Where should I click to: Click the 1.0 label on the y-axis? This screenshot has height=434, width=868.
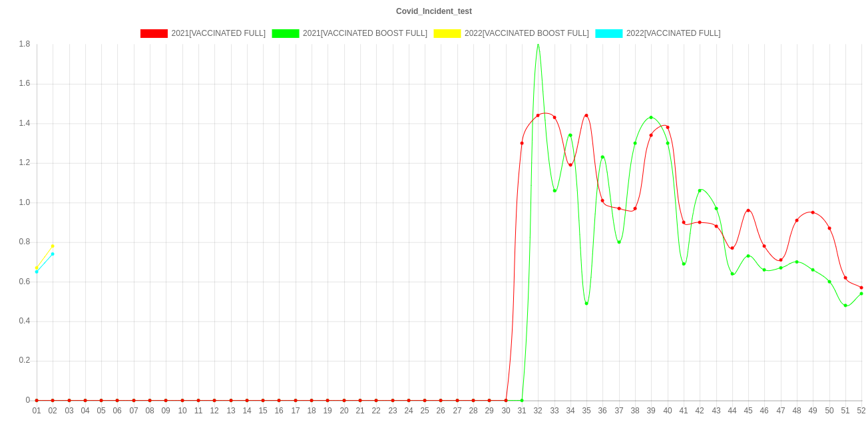[24, 202]
